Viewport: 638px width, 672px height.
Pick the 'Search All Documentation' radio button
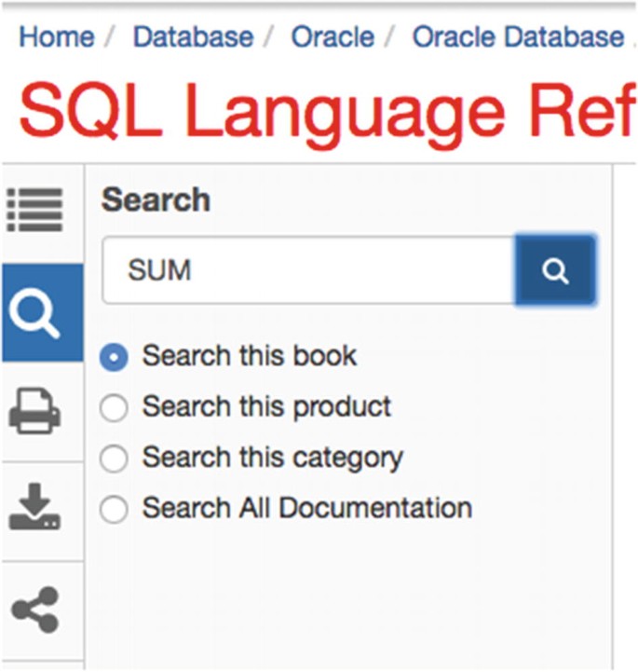pos(114,509)
